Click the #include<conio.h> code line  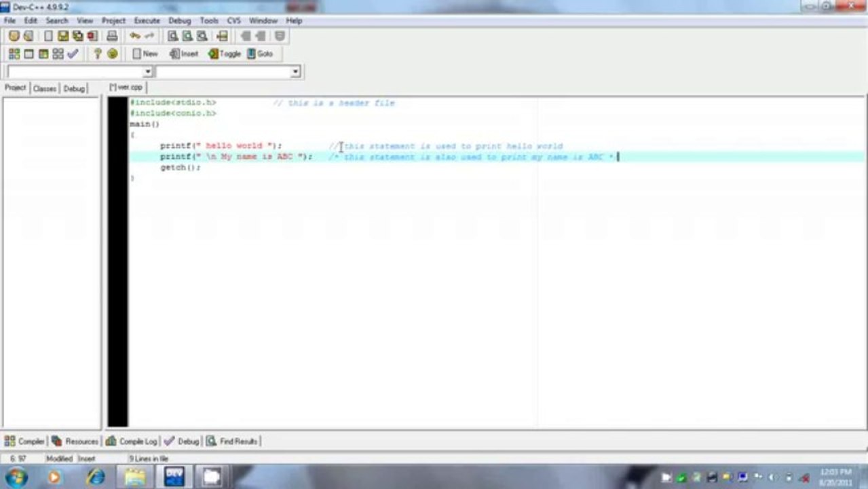point(173,113)
